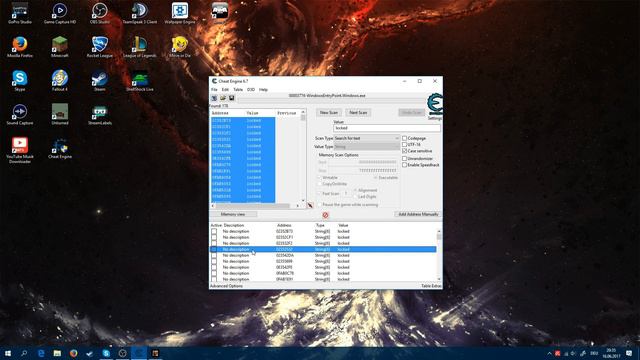Open the Action Center notification icon

pos(629,353)
